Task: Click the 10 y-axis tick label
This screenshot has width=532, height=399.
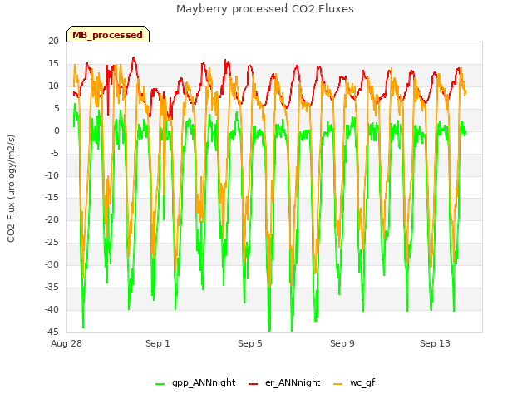Action: (53, 86)
